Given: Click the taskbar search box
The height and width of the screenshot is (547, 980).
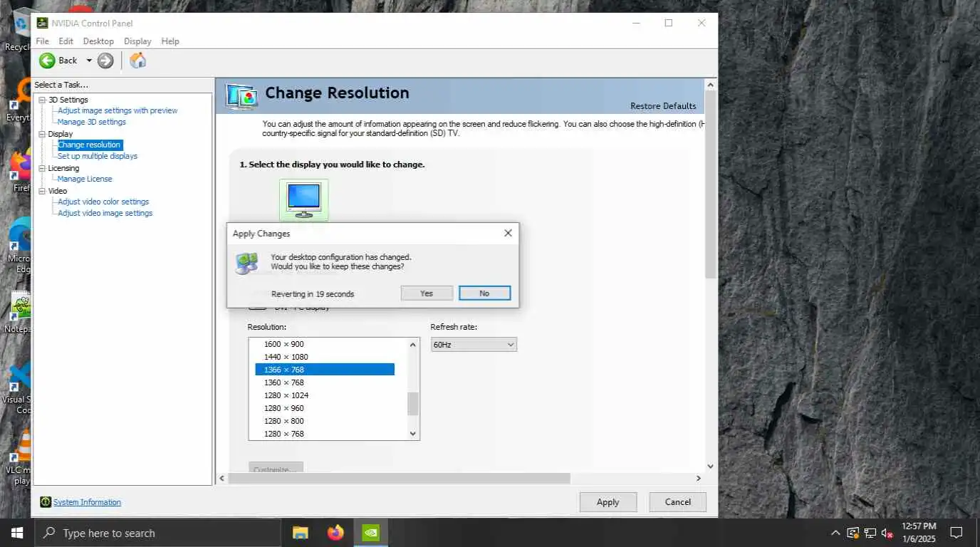Looking at the screenshot, I should (157, 533).
